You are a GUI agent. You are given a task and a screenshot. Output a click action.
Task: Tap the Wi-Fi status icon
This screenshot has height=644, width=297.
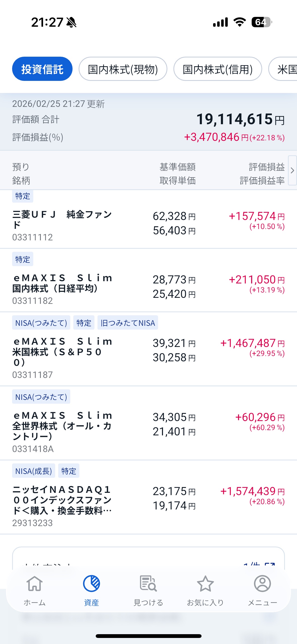point(240,22)
